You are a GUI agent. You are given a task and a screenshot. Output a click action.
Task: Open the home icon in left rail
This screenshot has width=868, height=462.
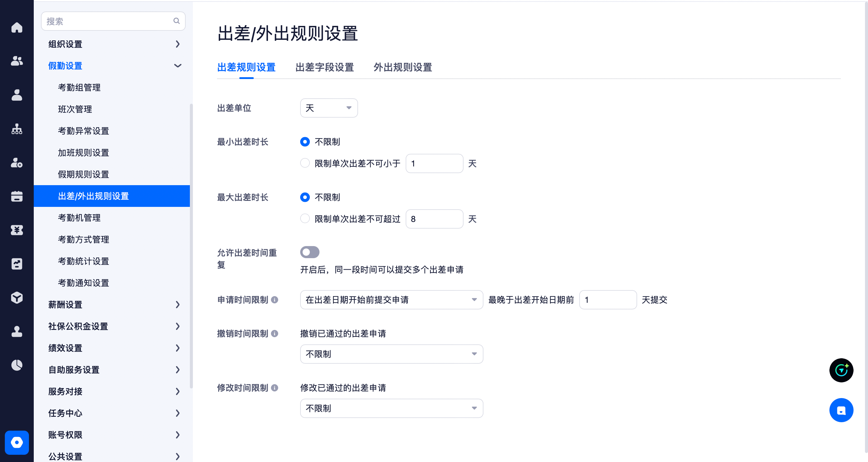pyautogui.click(x=17, y=27)
